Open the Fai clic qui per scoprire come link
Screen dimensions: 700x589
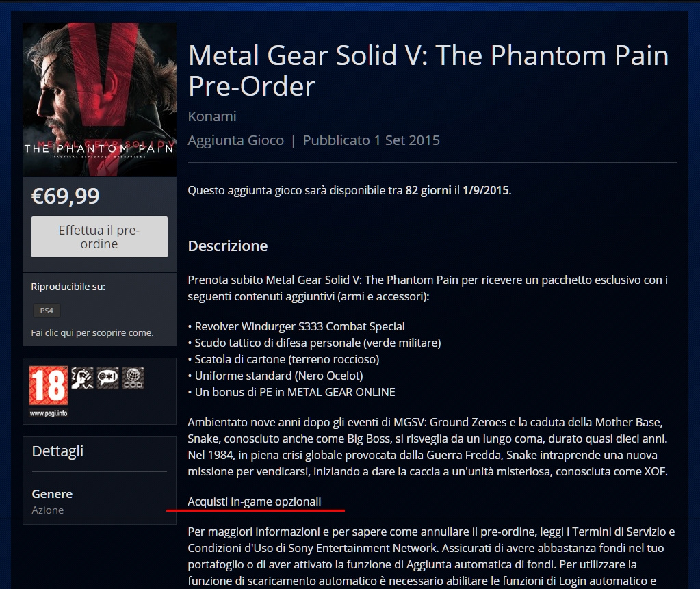pos(92,333)
